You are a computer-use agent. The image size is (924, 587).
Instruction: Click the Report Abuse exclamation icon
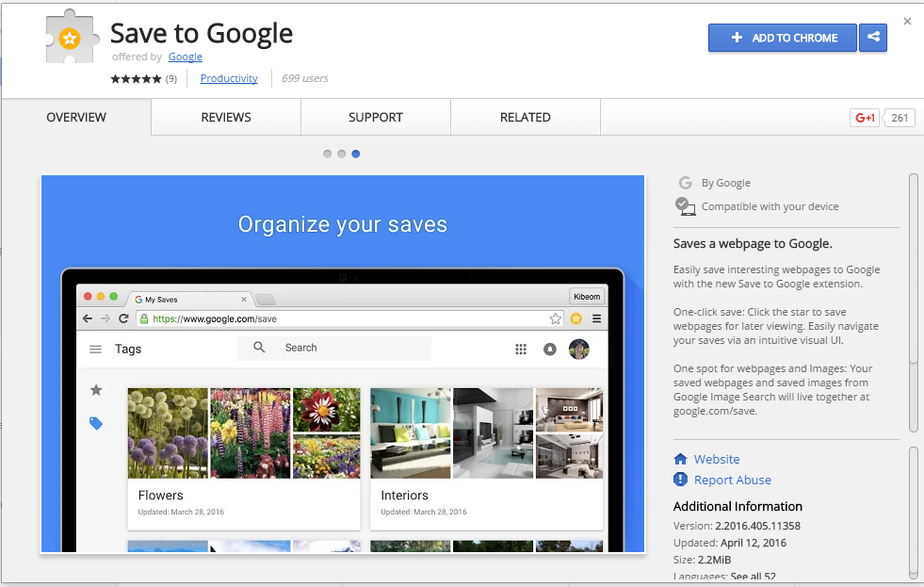pyautogui.click(x=680, y=480)
